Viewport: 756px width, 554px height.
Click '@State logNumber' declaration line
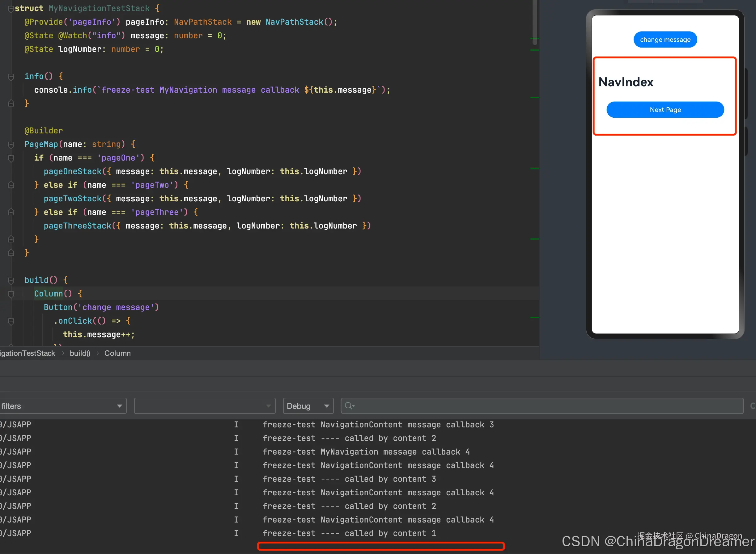pyautogui.click(x=94, y=49)
